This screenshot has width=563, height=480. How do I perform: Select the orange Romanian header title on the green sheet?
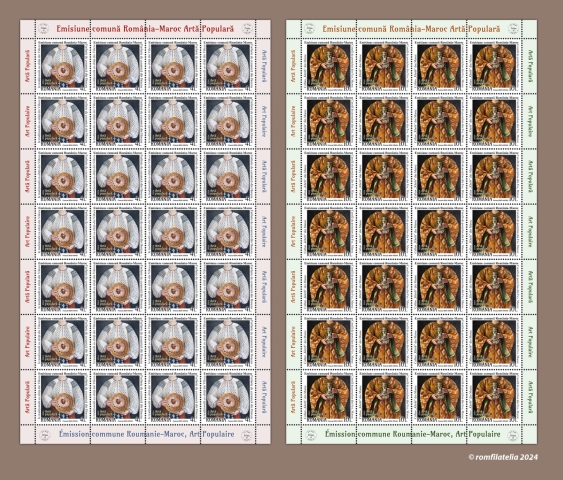411,29
